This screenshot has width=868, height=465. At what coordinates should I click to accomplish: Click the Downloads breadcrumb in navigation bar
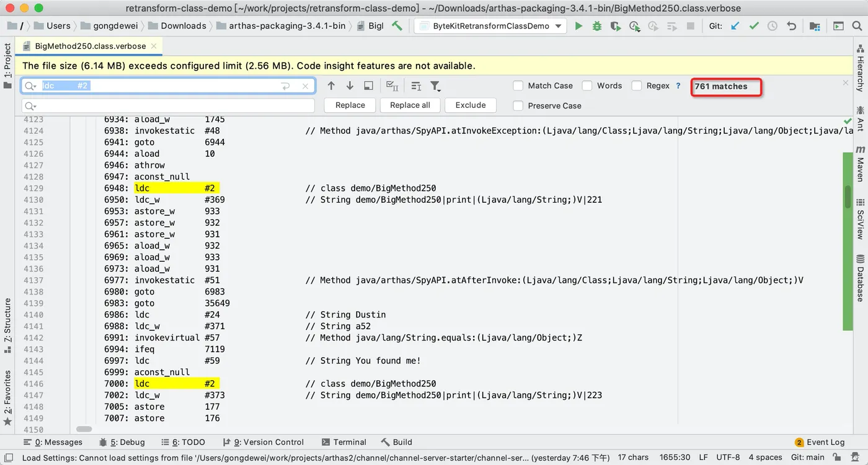[177, 26]
